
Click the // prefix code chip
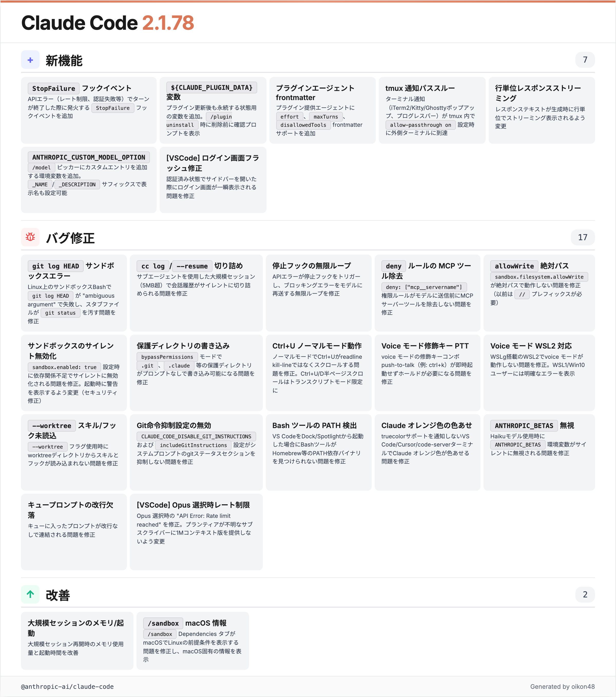(x=522, y=294)
